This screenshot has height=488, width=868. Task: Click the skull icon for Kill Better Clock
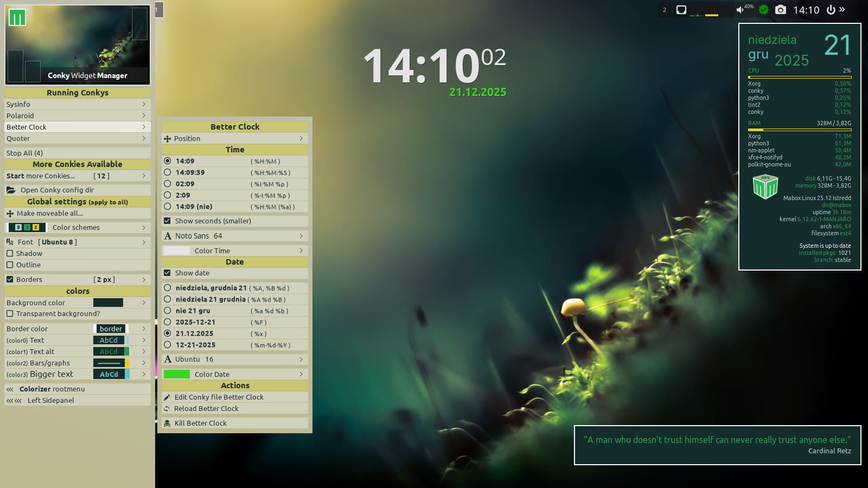tap(167, 423)
